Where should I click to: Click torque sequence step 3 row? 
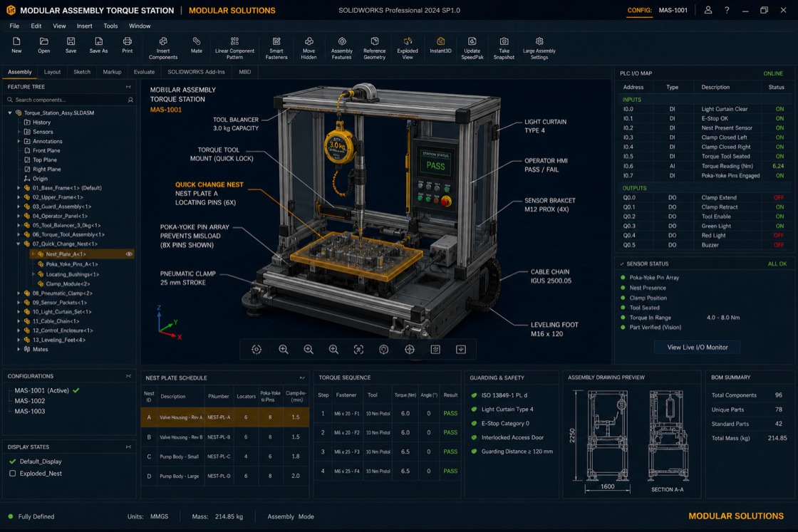tap(388, 452)
